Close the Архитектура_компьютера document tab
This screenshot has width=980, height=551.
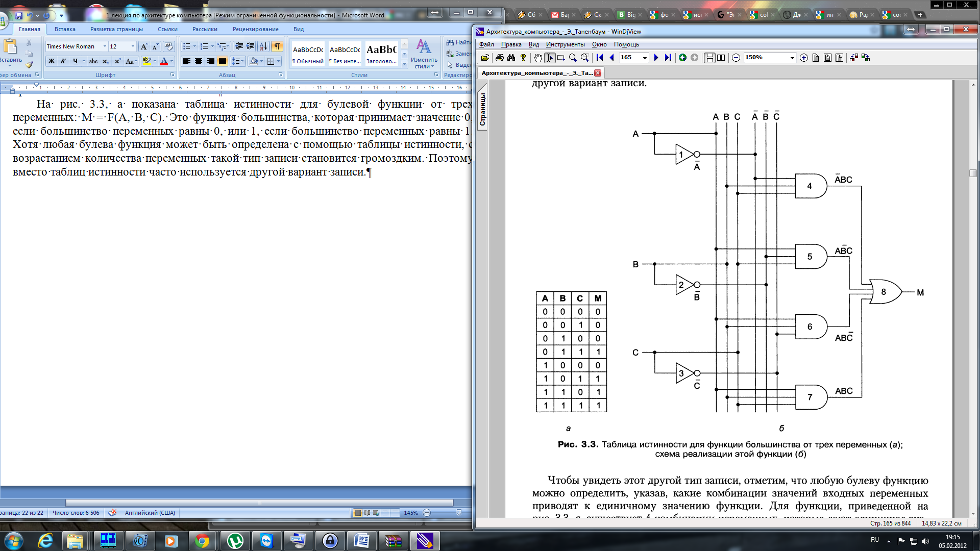[598, 73]
